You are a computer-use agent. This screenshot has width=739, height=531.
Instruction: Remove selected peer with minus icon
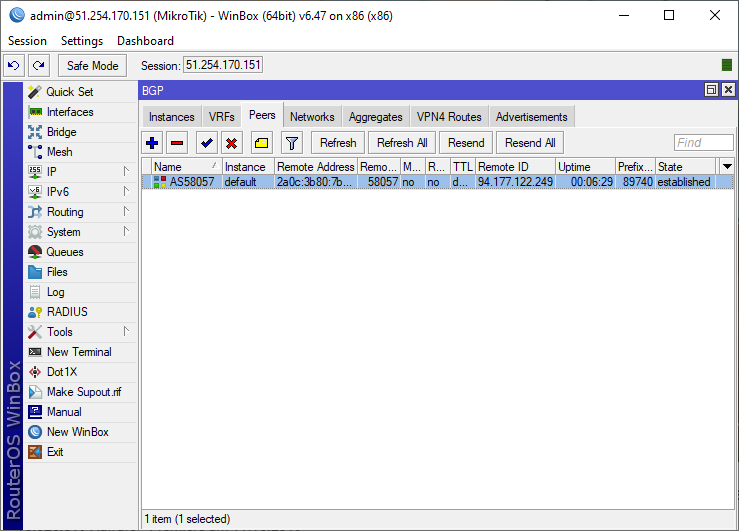click(x=177, y=143)
